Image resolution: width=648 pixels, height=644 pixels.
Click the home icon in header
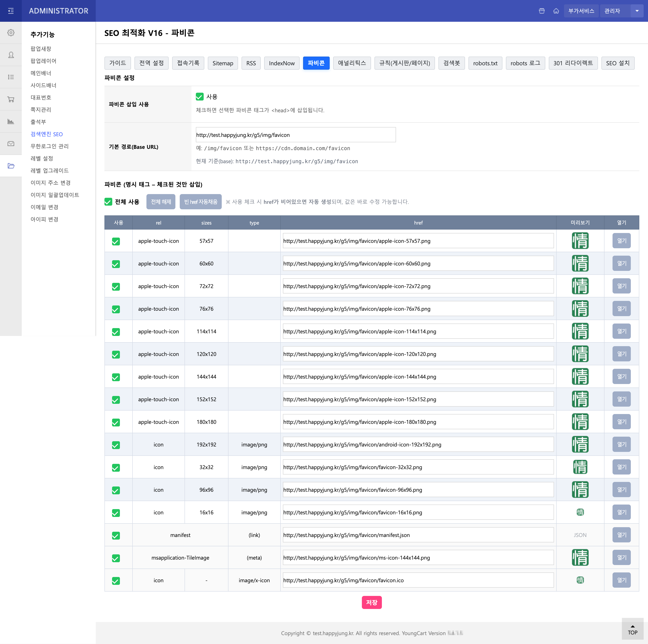(556, 11)
